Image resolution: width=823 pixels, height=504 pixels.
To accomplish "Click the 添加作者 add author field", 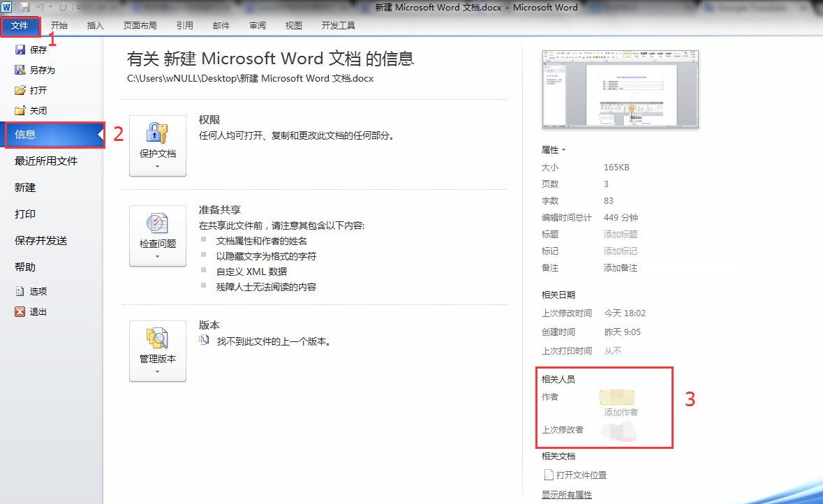I will click(621, 412).
